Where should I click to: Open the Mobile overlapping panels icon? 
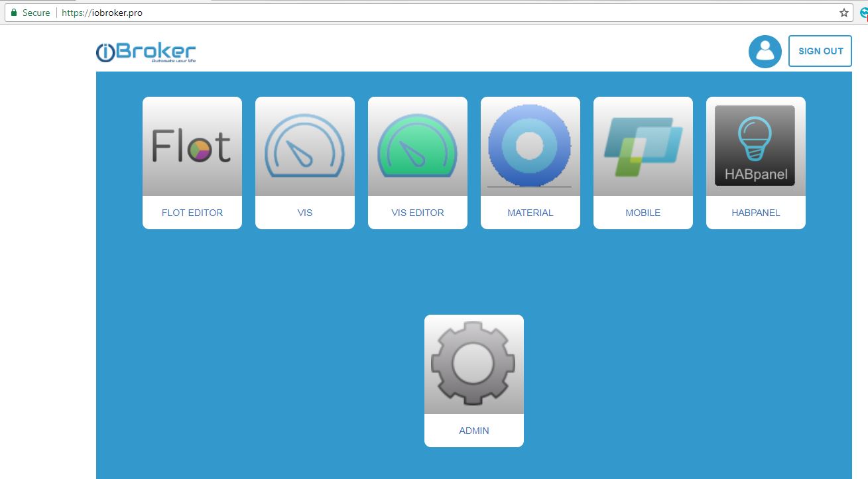(x=643, y=146)
